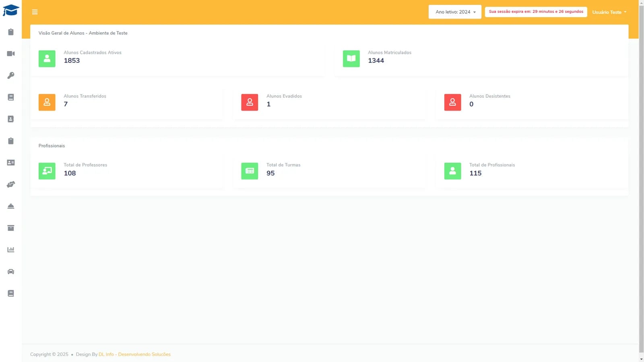This screenshot has height=362, width=644.
Task: Click the Alunos Desistentes label
Action: pos(490,96)
